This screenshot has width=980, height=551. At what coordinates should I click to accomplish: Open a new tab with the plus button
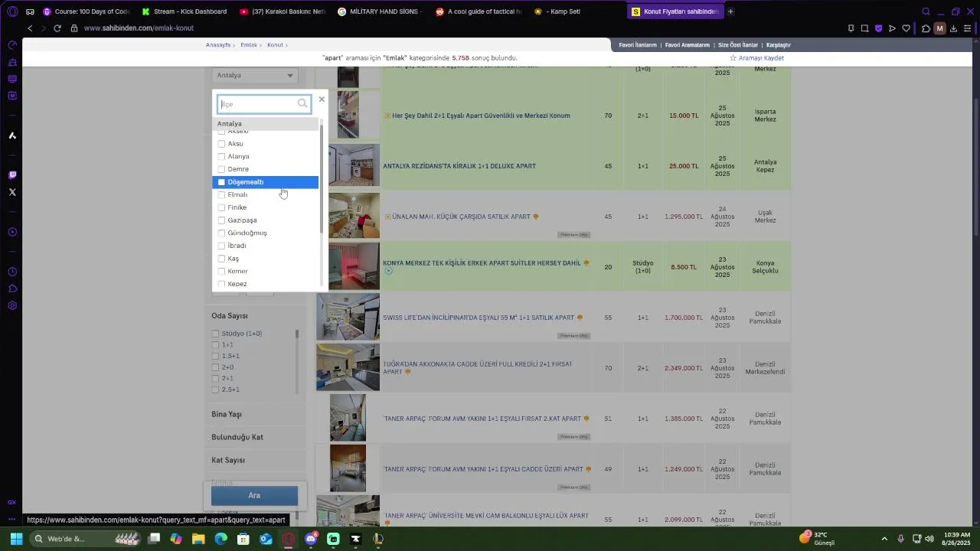coord(730,11)
